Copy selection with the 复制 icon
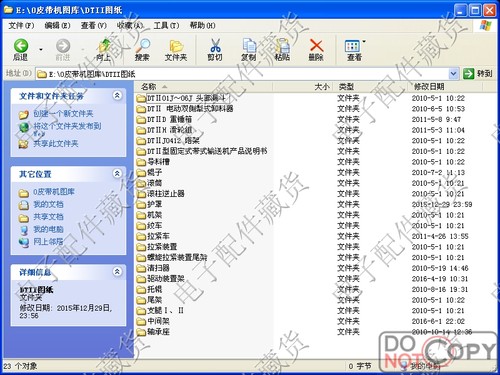The height and width of the screenshot is (375, 500). [249, 50]
